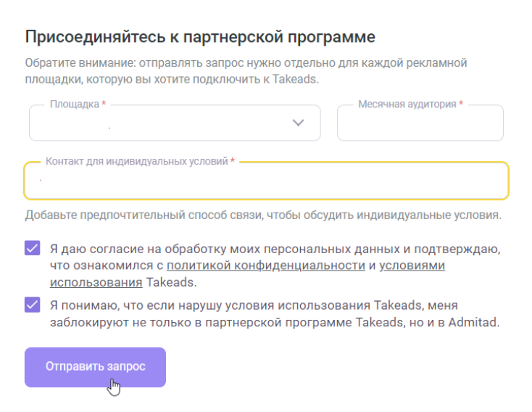Select the Контакт для индивидуальных условий label
Viewport: 532px width, 412px height.
pos(136,161)
